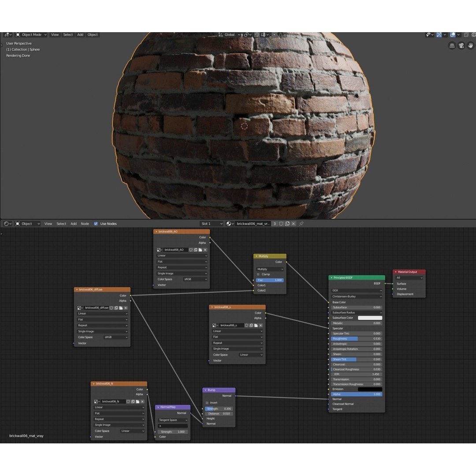
Task: Open Christensen-Burley subsurface method dropdown
Action: (x=357, y=297)
